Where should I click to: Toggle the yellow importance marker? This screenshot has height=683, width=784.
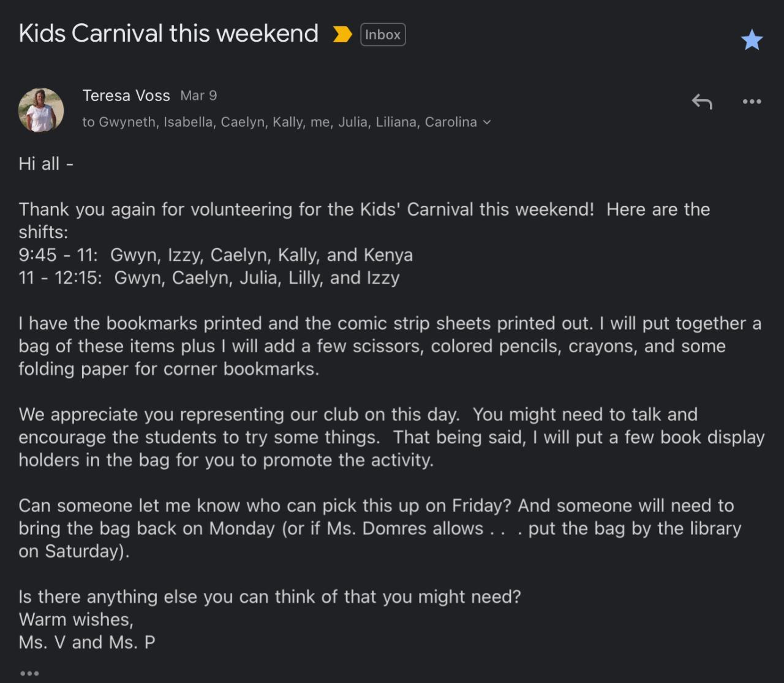coord(342,34)
